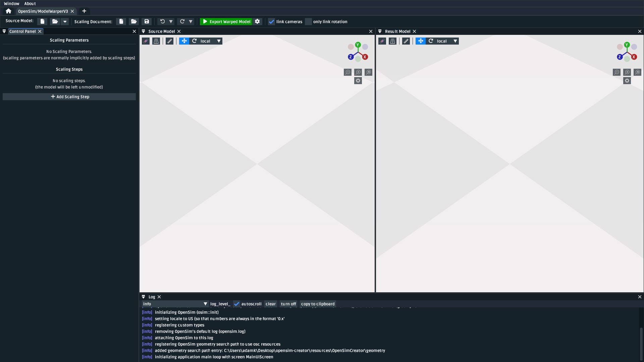Activate translate gizmo in Source Model
The height and width of the screenshot is (362, 644).
pos(184,41)
